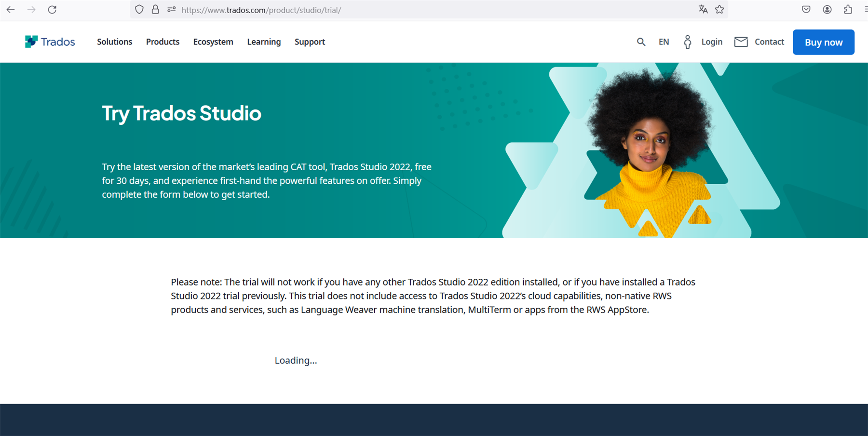Open the site search magnifier

point(641,42)
